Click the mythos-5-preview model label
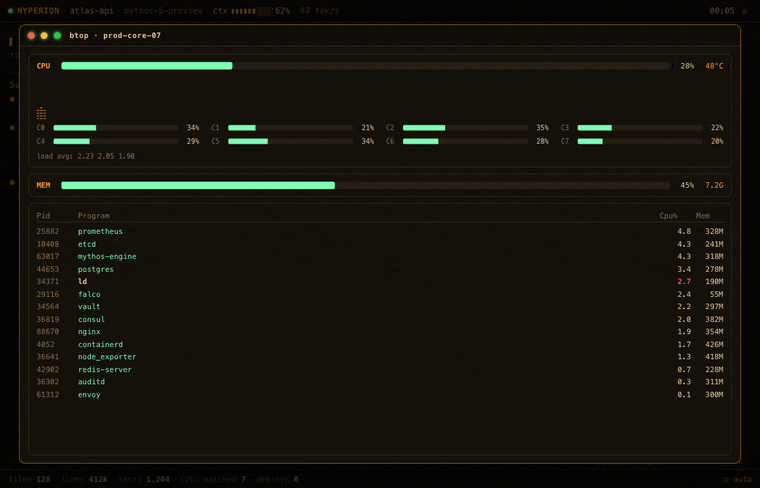The image size is (760, 488). click(x=163, y=11)
